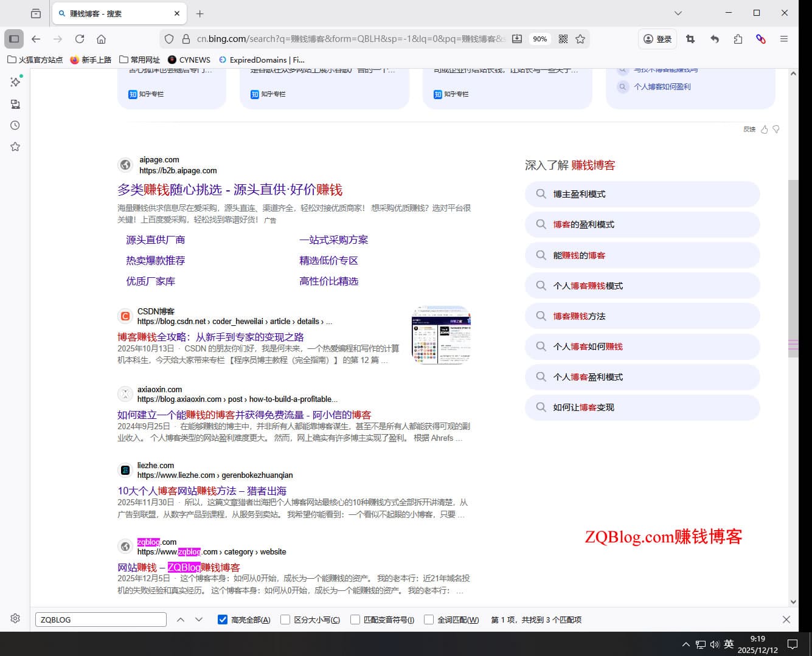Click inside the ZQBLOG find input field

(x=100, y=619)
